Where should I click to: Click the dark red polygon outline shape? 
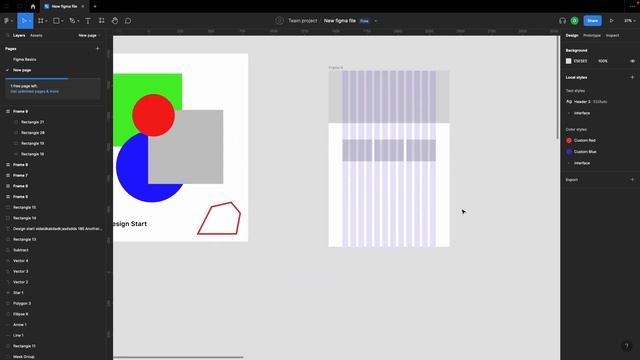(219, 218)
